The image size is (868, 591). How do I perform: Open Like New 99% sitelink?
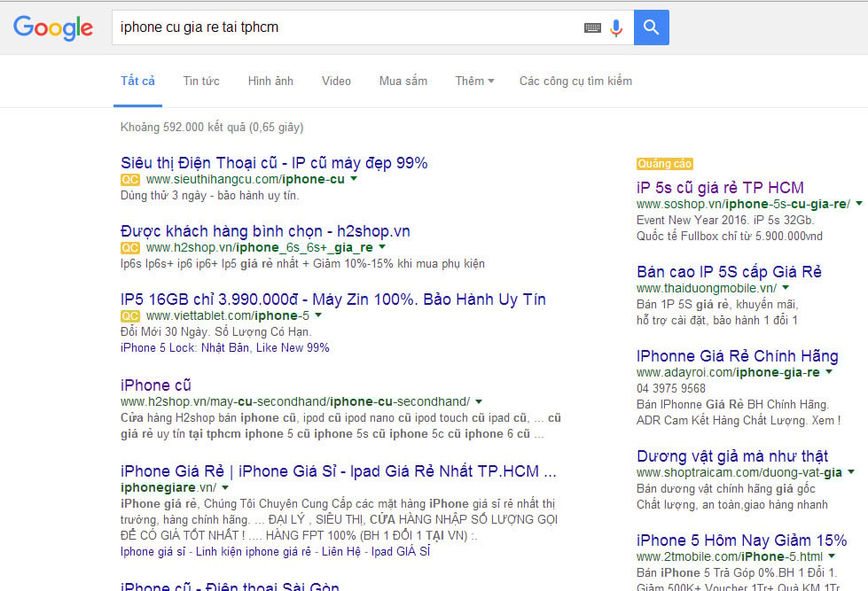(293, 347)
